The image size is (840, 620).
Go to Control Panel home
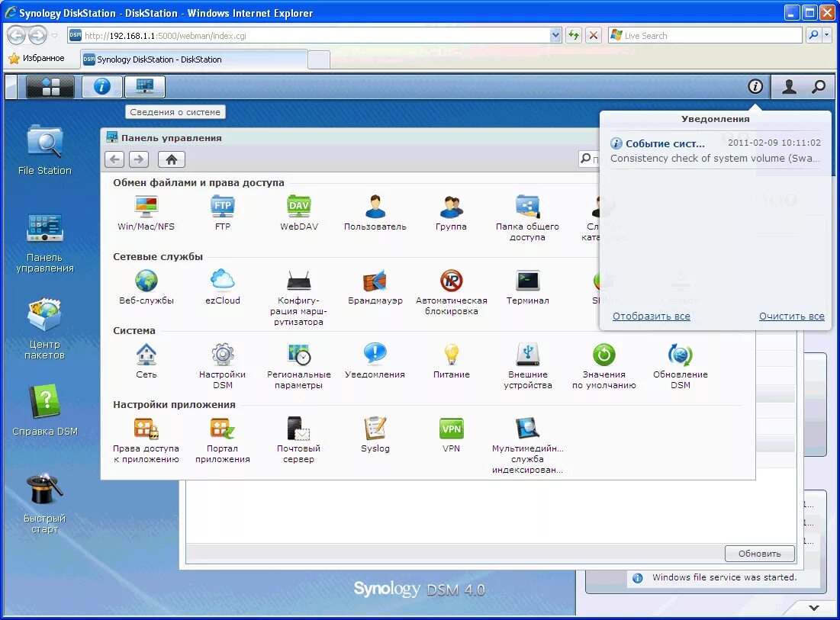click(172, 159)
